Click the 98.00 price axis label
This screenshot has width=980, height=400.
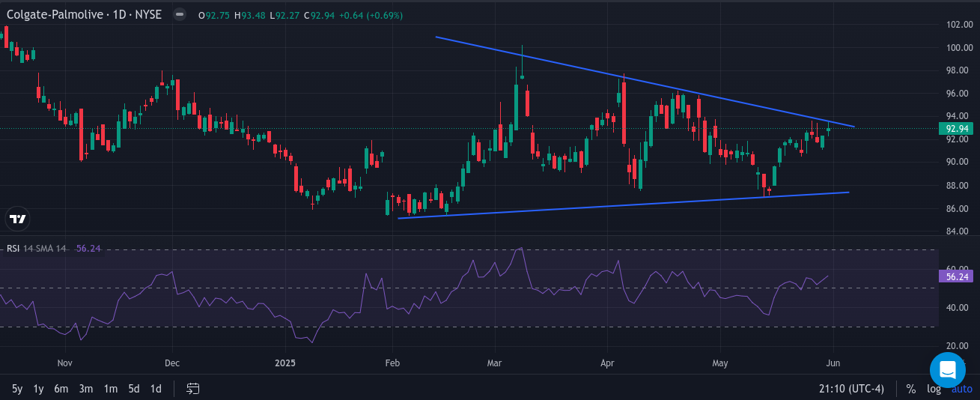pyautogui.click(x=958, y=70)
